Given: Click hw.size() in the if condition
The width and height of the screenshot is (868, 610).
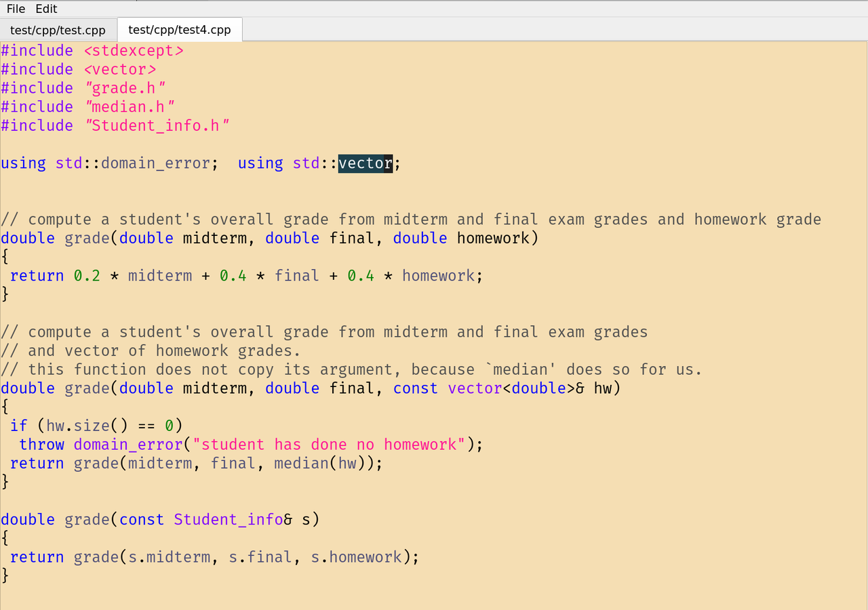Looking at the screenshot, I should click(x=87, y=426).
